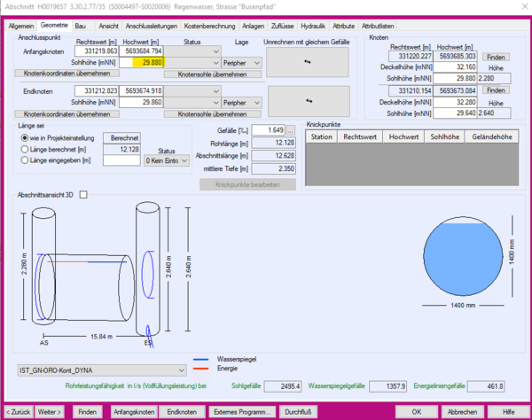
Task: Click the Weiter > navigation button
Action: coord(50,412)
